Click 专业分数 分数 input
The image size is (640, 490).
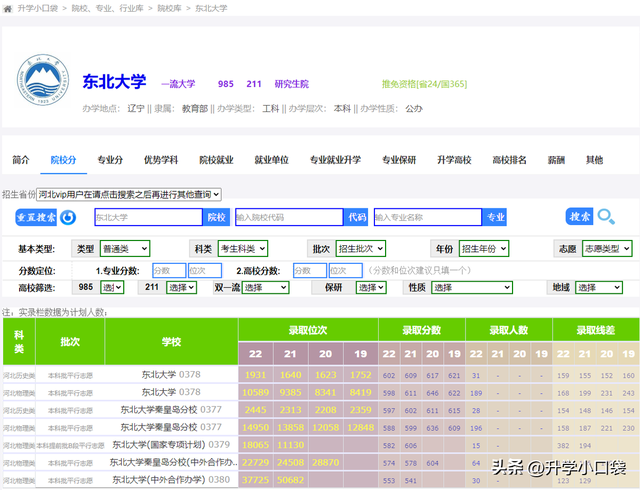point(169,271)
